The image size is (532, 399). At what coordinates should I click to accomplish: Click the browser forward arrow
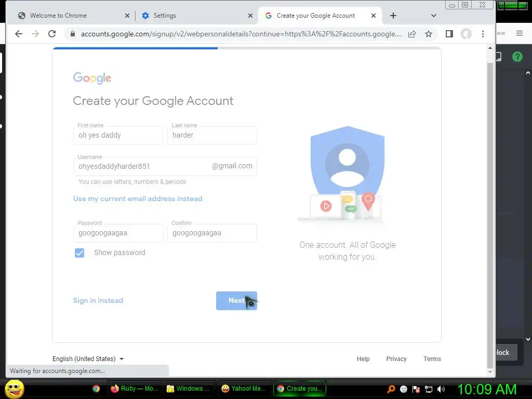click(x=35, y=34)
